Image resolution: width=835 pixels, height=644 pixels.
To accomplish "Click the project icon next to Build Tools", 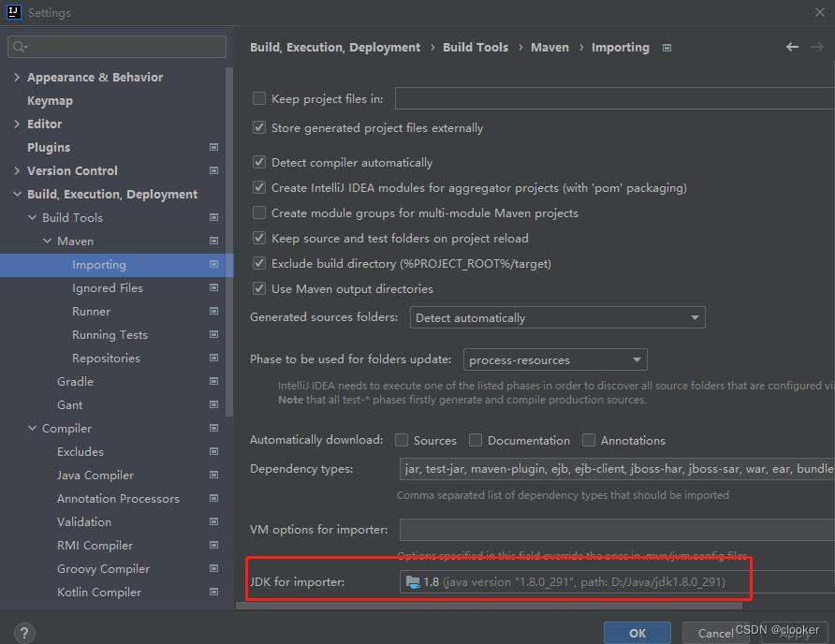I will [213, 217].
